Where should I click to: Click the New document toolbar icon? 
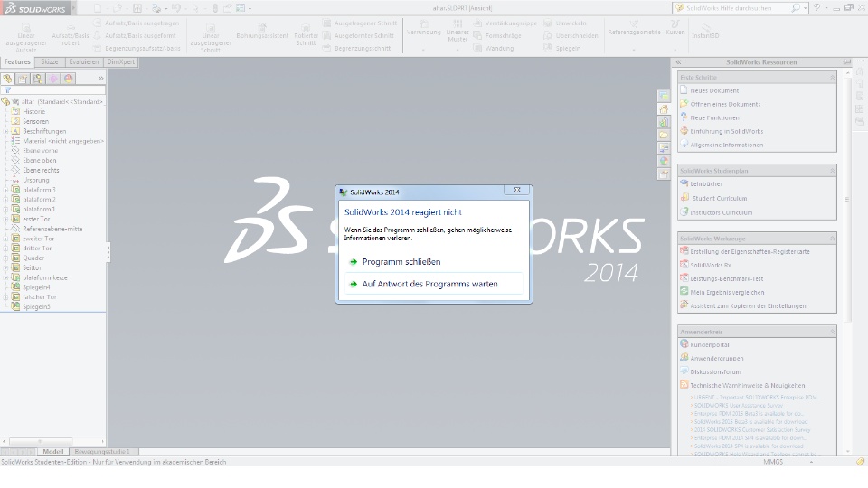[x=98, y=8]
